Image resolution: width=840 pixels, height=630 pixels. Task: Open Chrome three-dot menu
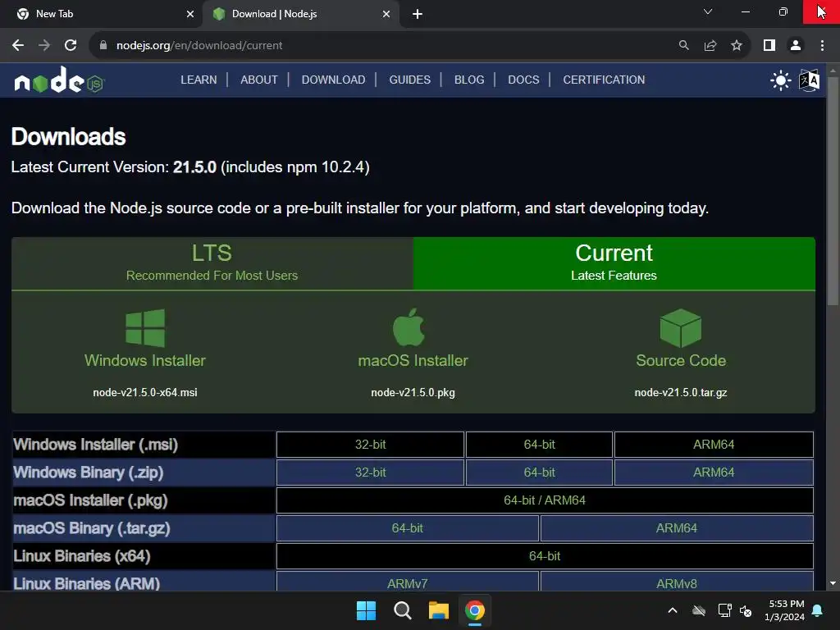822,46
